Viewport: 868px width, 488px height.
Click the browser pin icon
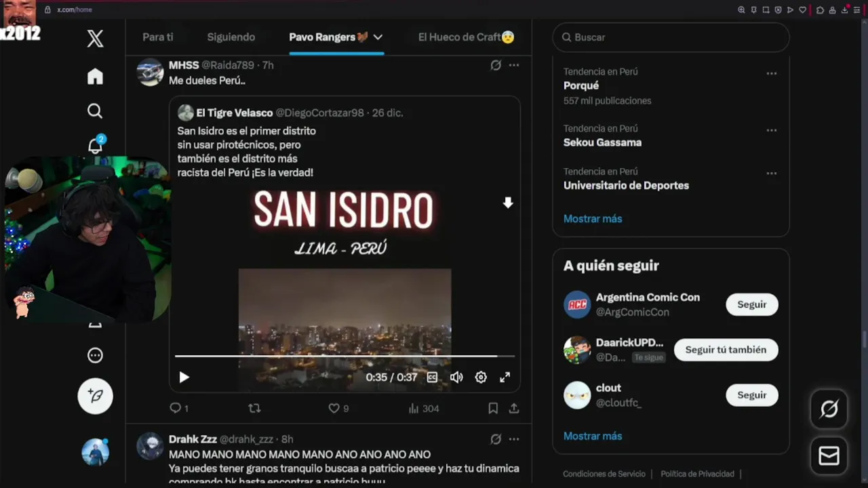point(753,9)
